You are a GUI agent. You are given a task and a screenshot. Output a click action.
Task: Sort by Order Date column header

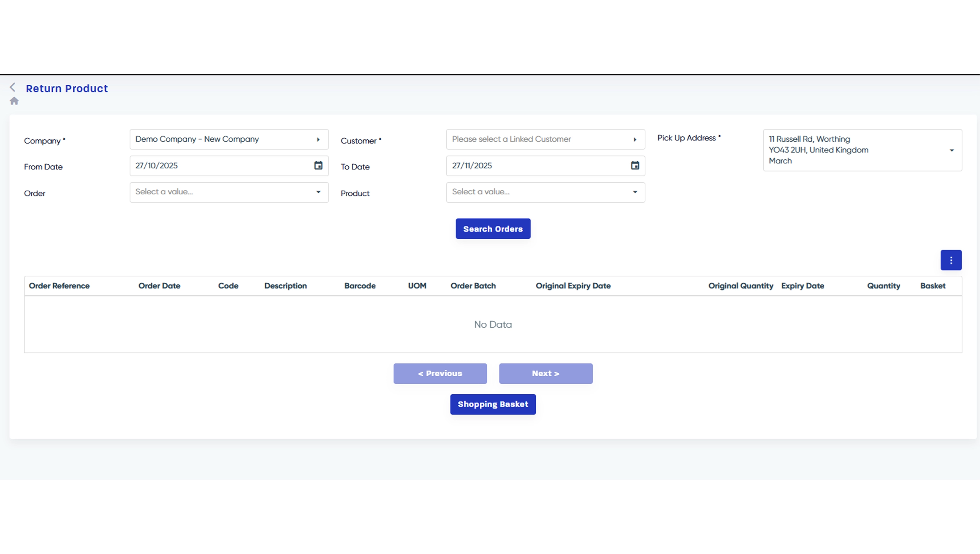click(159, 286)
